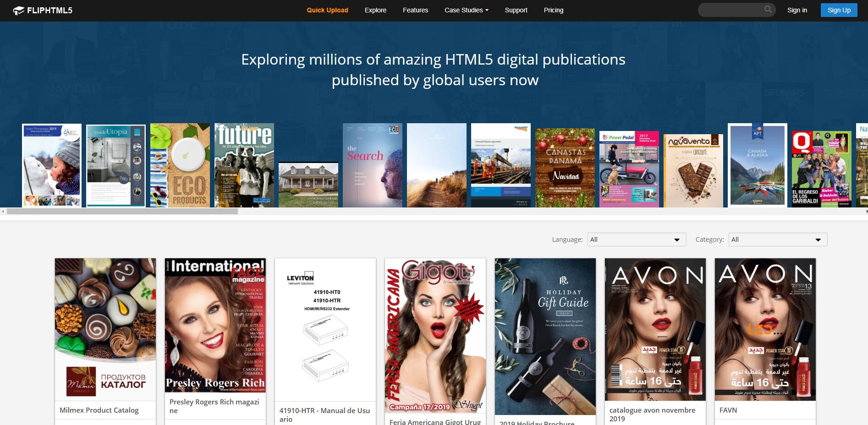Open the Hiver Printemps 2019 cover

pos(52,165)
